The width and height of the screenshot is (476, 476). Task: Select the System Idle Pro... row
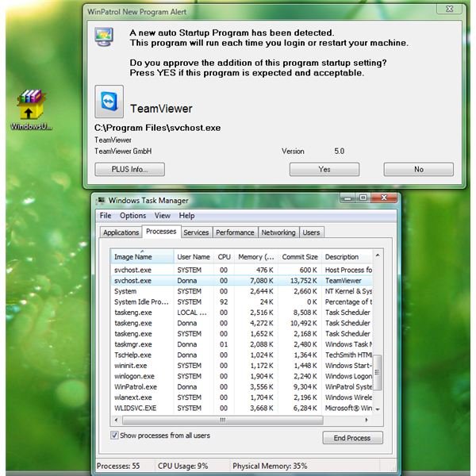coord(241,301)
